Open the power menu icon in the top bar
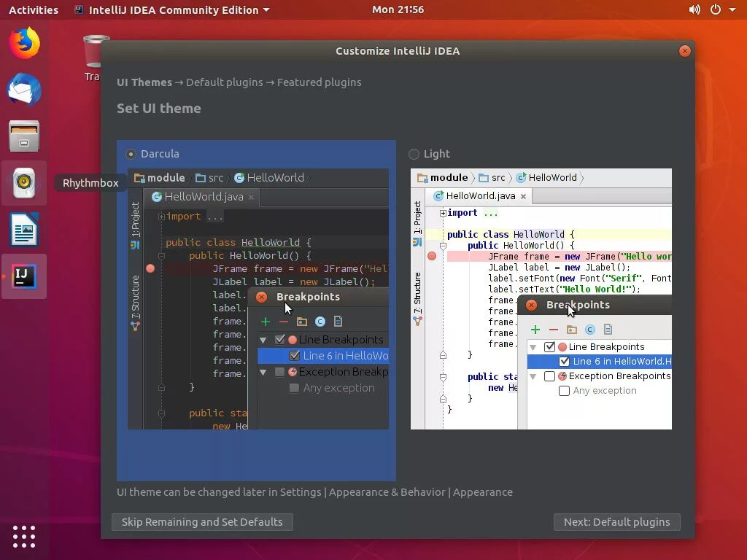747x560 pixels. [x=716, y=9]
